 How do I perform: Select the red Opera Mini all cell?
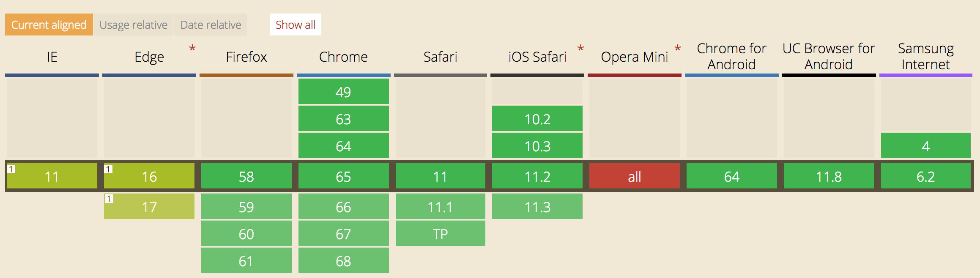pyautogui.click(x=635, y=176)
